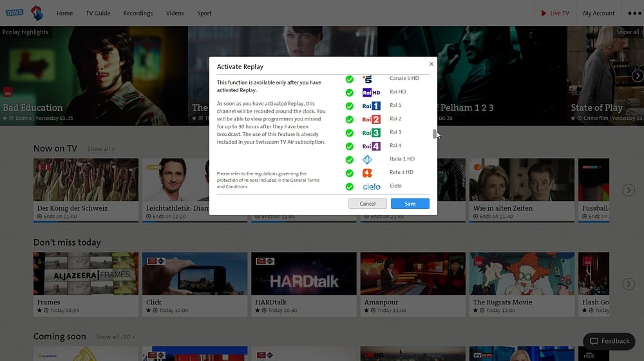Open Wie in alten Zeiten thumbnail

pos(522,180)
